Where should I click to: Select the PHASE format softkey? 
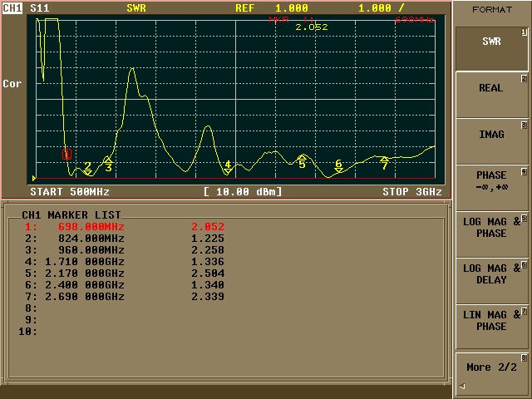pyautogui.click(x=491, y=189)
